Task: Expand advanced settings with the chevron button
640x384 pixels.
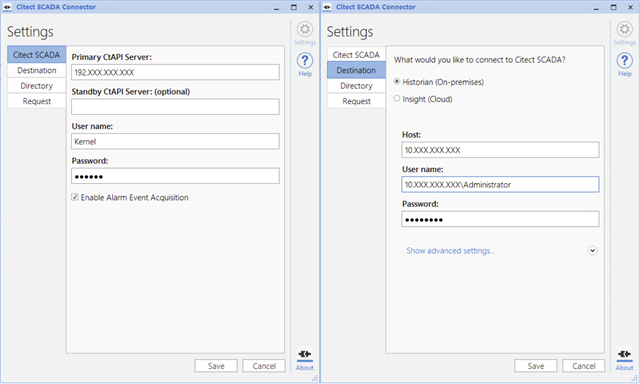Action: 592,251
